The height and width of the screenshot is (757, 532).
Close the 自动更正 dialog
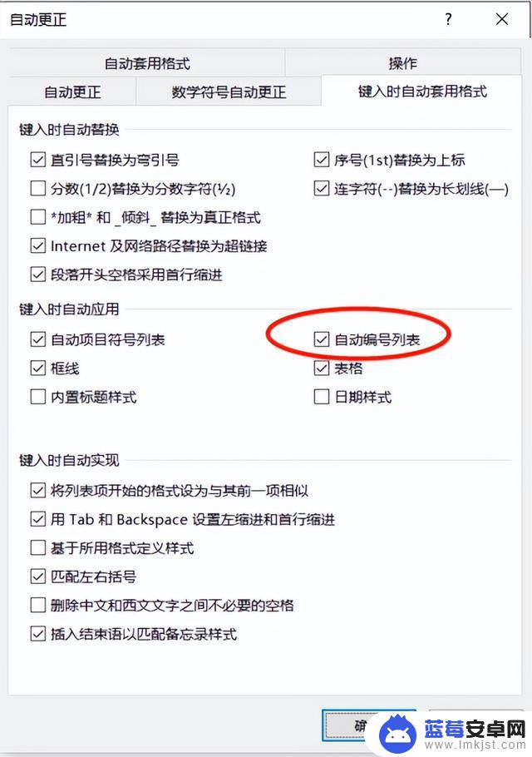(x=502, y=19)
